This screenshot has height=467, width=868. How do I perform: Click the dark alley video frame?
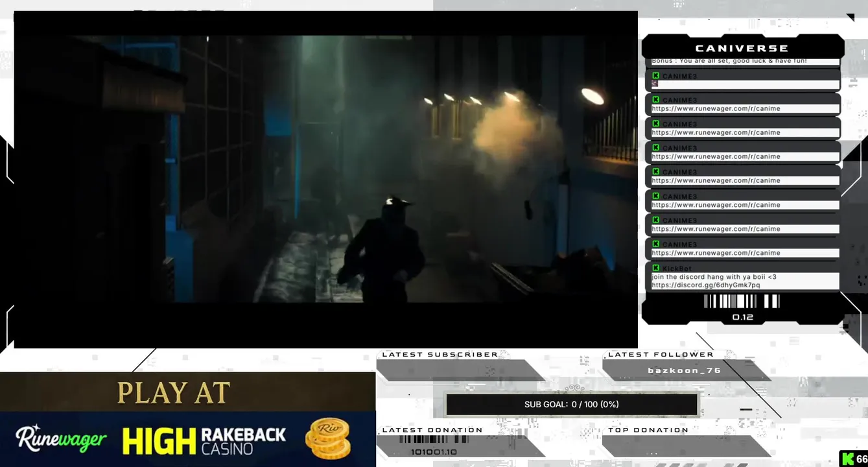click(x=326, y=179)
